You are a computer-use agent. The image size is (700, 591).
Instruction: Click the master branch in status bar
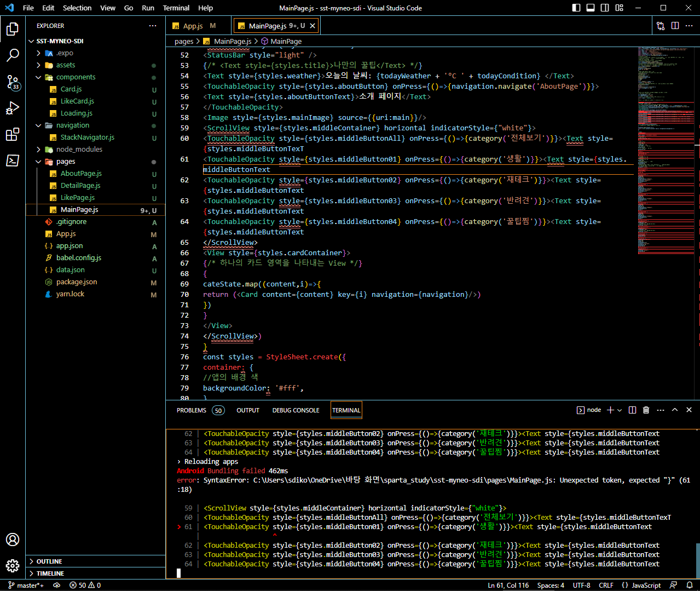[25, 585]
